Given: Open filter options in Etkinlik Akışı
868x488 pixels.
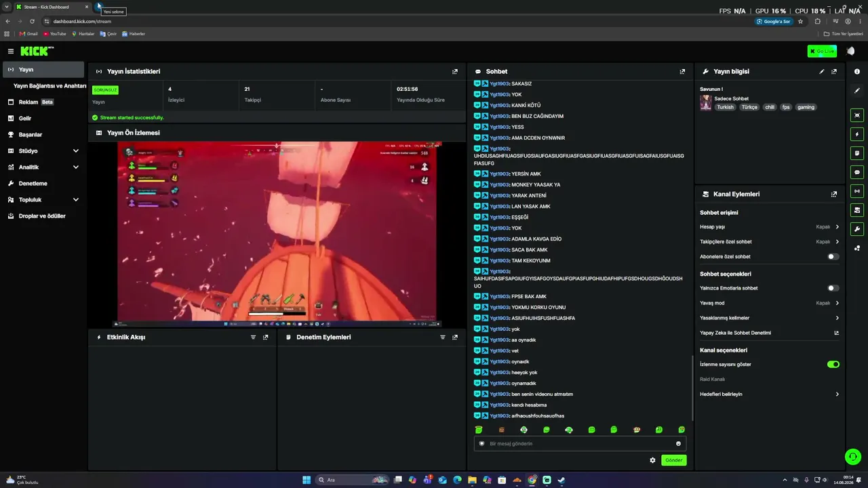Looking at the screenshot, I should pos(253,337).
